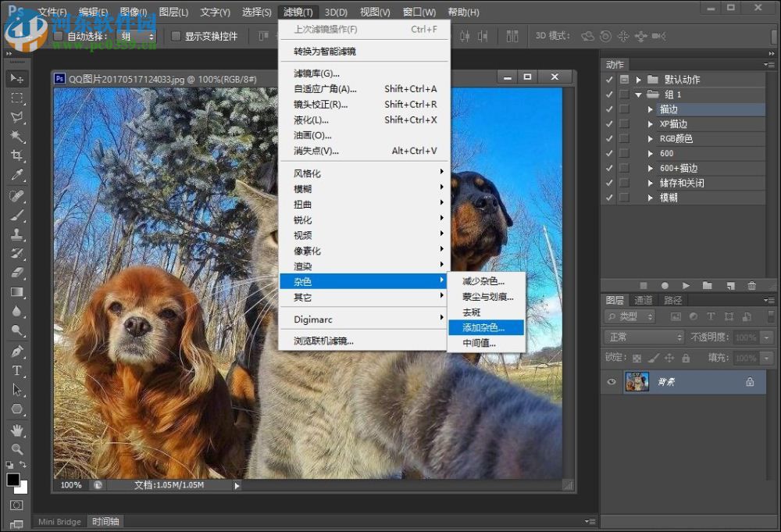Image resolution: width=781 pixels, height=532 pixels.
Task: Pick the Type (T) tool
Action: point(16,370)
